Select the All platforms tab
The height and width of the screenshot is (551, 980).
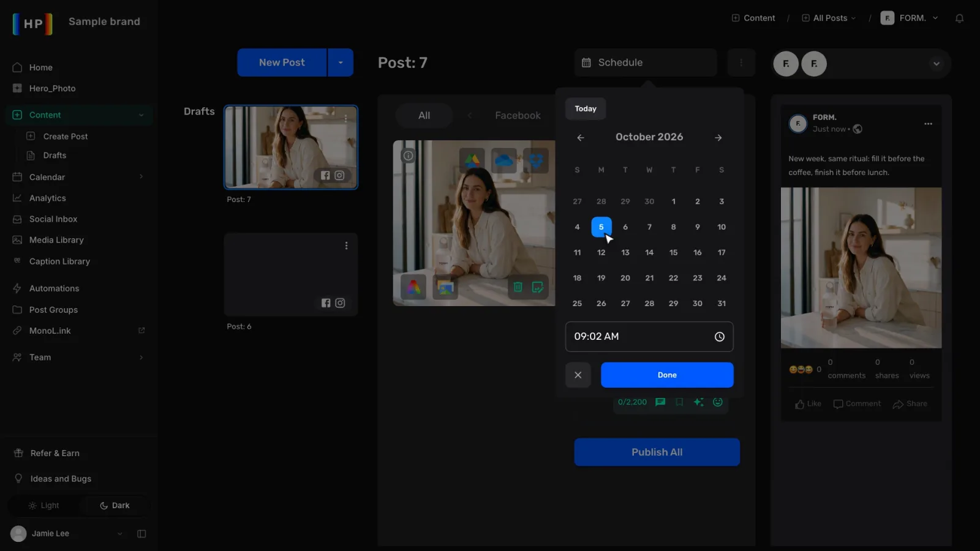click(424, 116)
